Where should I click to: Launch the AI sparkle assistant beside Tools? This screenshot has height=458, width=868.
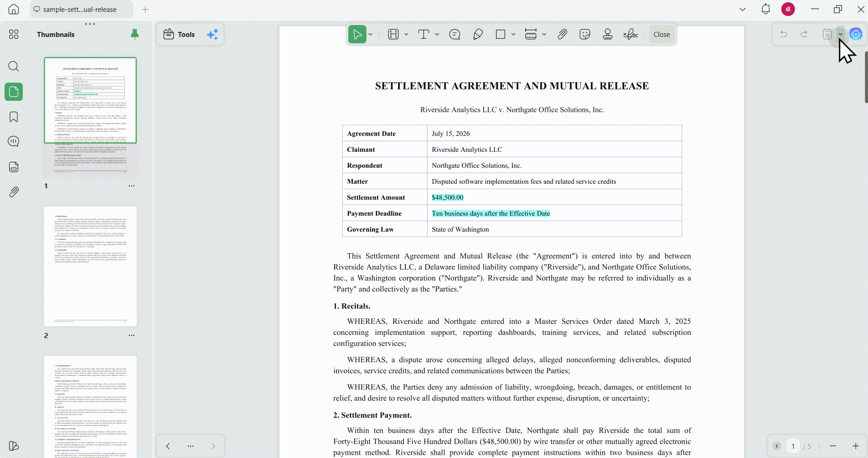pyautogui.click(x=212, y=34)
